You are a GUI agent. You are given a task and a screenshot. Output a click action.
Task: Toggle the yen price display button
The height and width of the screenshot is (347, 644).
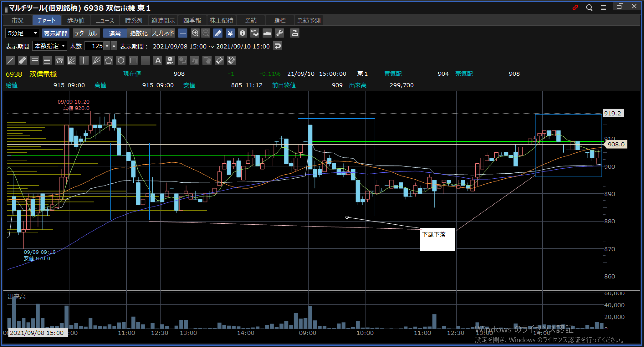tap(230, 33)
